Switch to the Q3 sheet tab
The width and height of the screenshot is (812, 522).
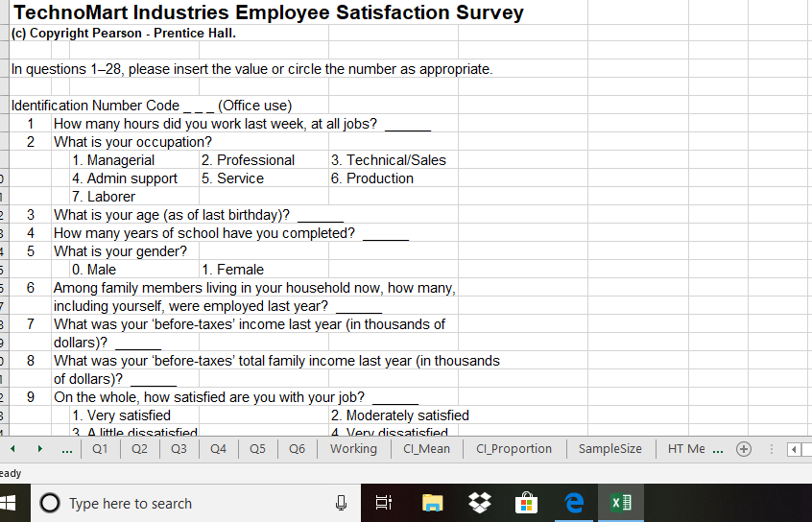[x=179, y=449]
